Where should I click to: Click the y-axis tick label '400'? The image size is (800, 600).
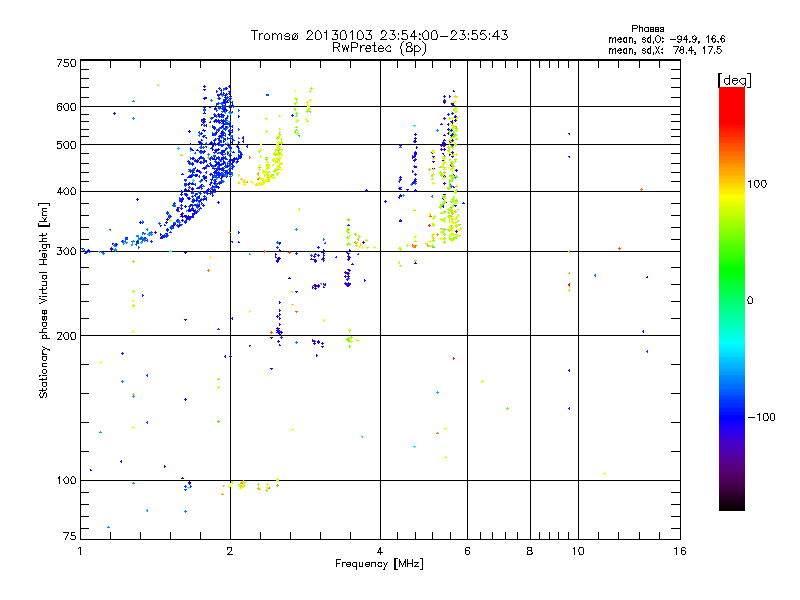[66, 192]
